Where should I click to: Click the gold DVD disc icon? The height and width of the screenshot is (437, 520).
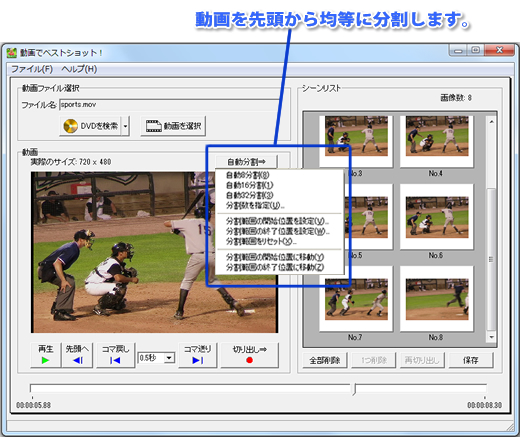(70, 126)
